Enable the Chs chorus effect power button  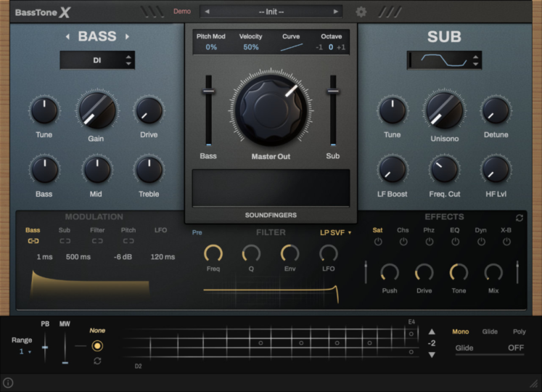pyautogui.click(x=403, y=241)
